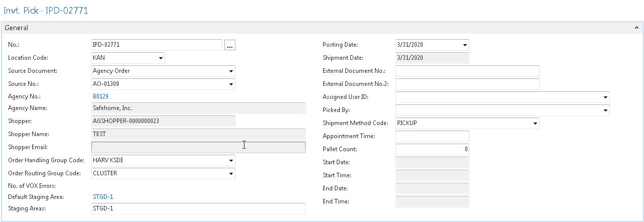Click the Staging Areas text field
The image size is (644, 222).
[198, 208]
